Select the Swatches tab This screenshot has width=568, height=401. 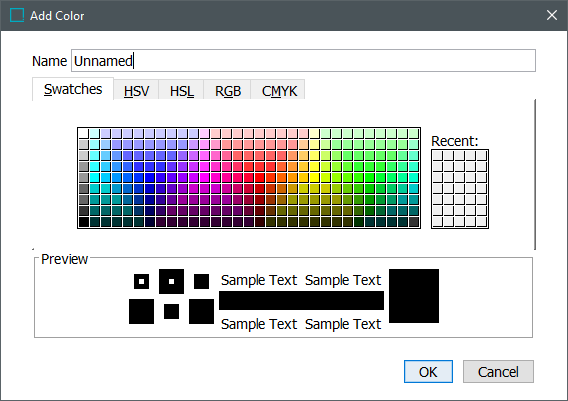73,89
